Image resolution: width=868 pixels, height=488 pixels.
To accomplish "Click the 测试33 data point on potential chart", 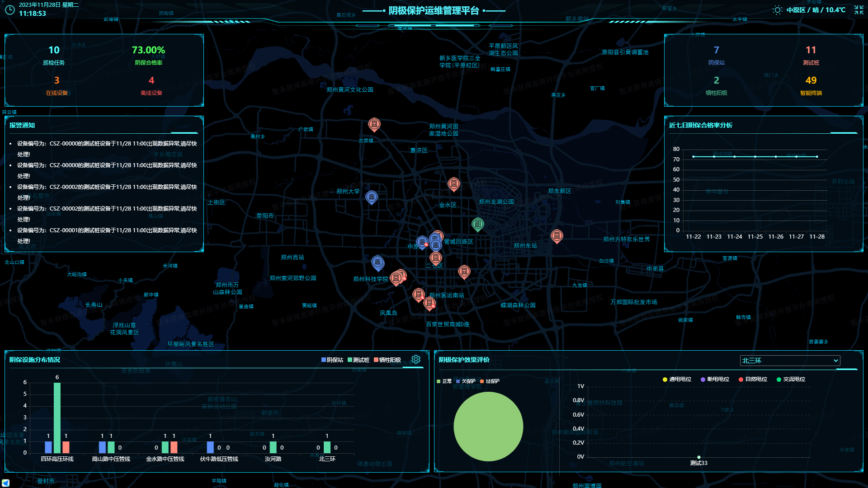I will 699,457.
